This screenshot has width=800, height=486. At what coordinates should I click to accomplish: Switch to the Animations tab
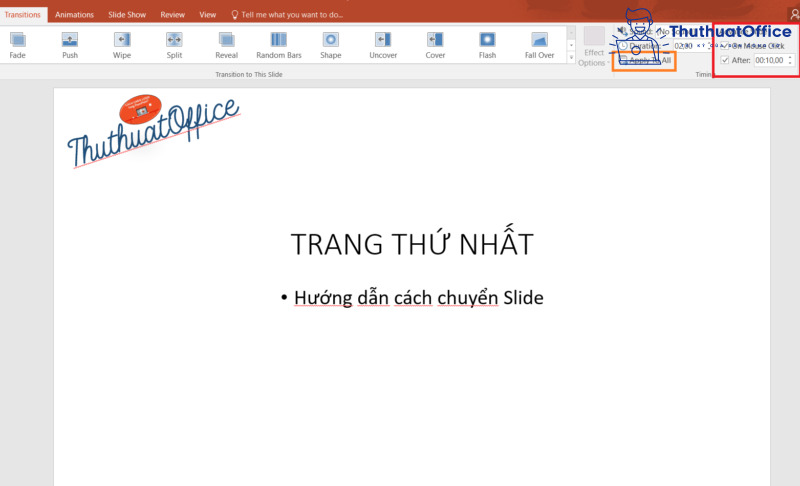(x=74, y=15)
